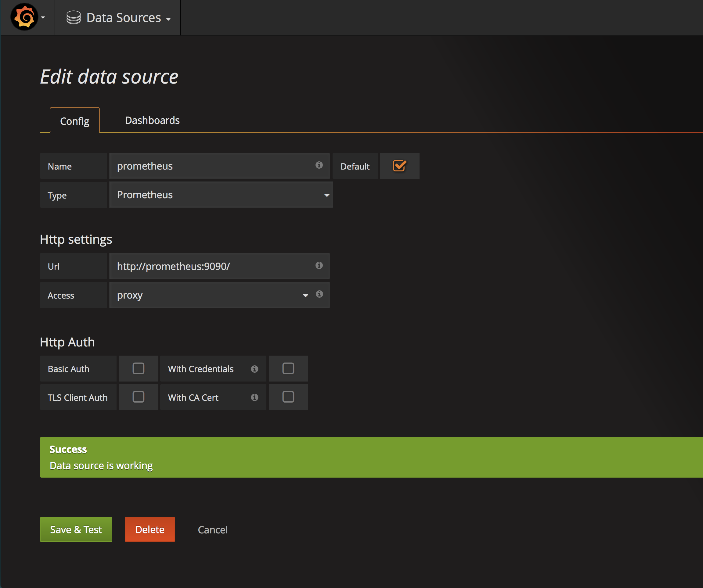Click info icon in Name field
Screen dimensions: 703x588
pos(319,165)
